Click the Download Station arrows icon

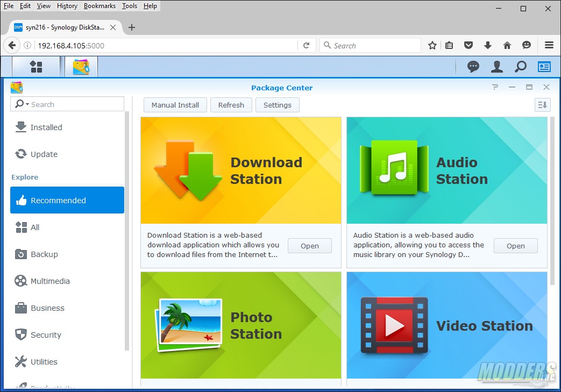pos(188,170)
